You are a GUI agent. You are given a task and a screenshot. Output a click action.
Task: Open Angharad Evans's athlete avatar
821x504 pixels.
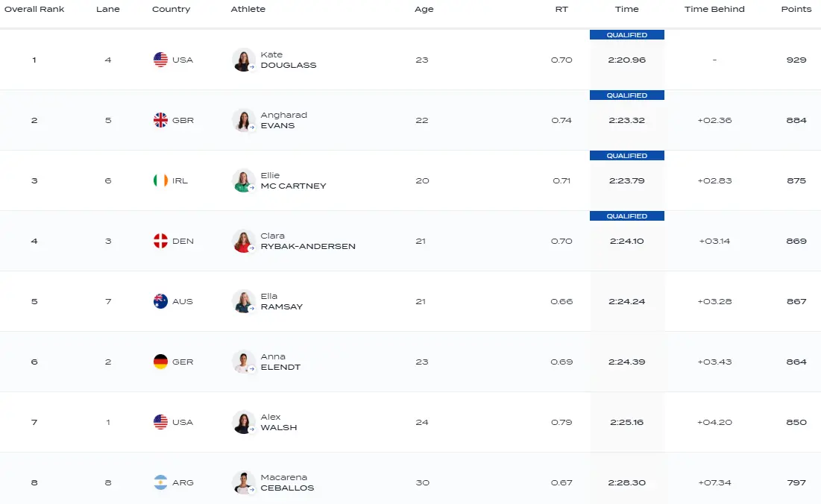coord(244,120)
